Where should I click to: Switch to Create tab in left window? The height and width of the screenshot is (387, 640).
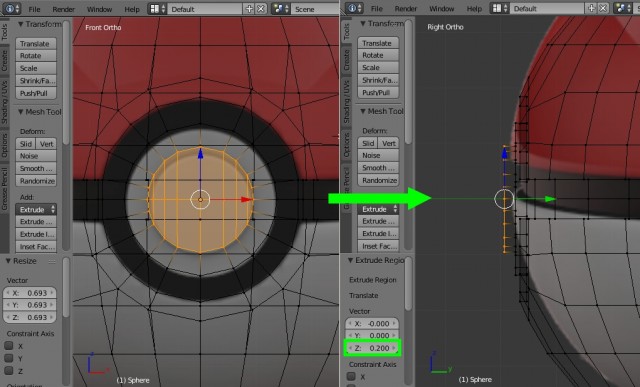pyautogui.click(x=4, y=60)
